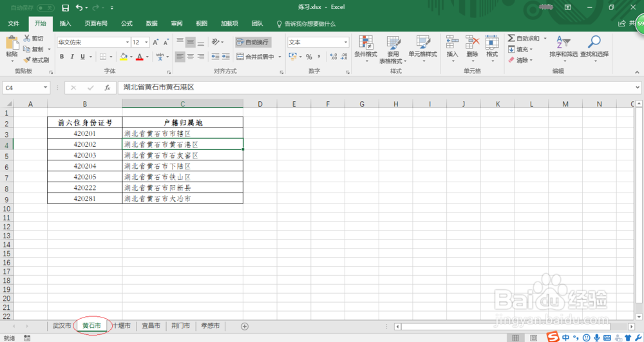Click the 告诉我你想要做什么 search box
Screen dimensions: 644x342
point(307,24)
